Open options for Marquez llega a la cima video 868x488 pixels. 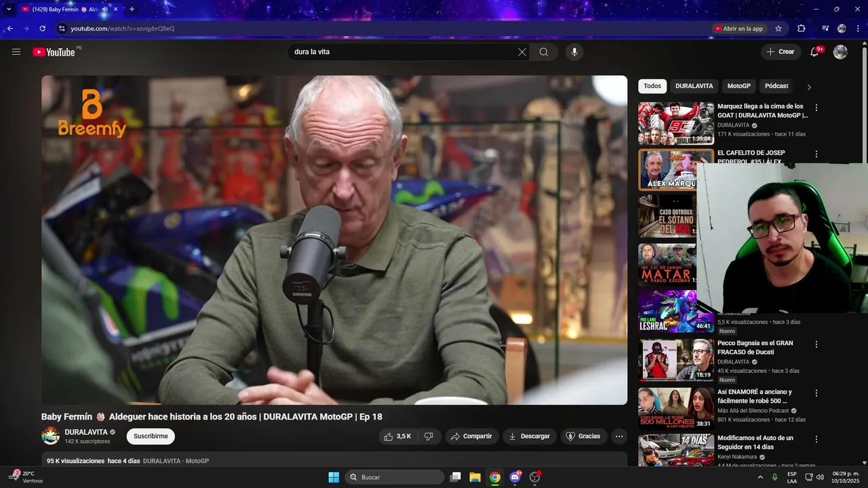[816, 108]
